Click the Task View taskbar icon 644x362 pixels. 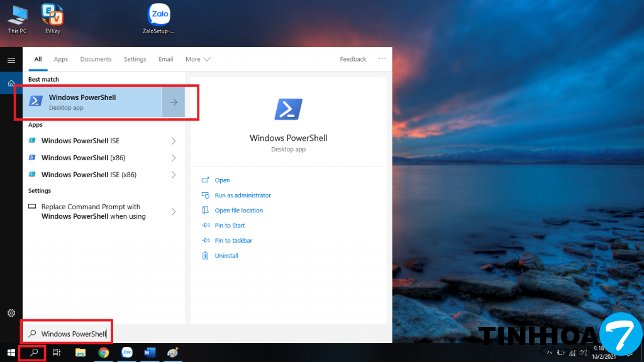click(57, 353)
